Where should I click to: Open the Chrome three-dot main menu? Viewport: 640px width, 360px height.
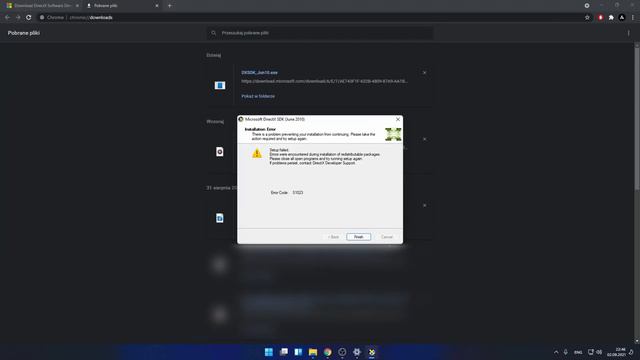coord(633,18)
